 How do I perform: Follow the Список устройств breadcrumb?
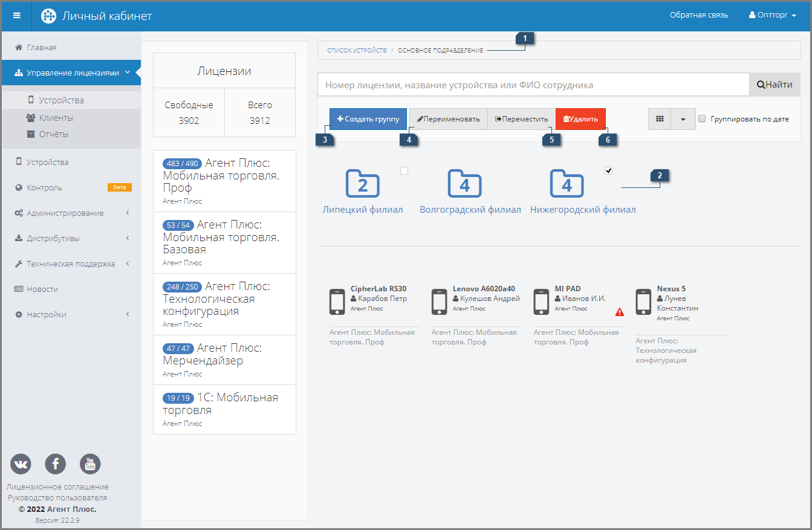tap(357, 51)
